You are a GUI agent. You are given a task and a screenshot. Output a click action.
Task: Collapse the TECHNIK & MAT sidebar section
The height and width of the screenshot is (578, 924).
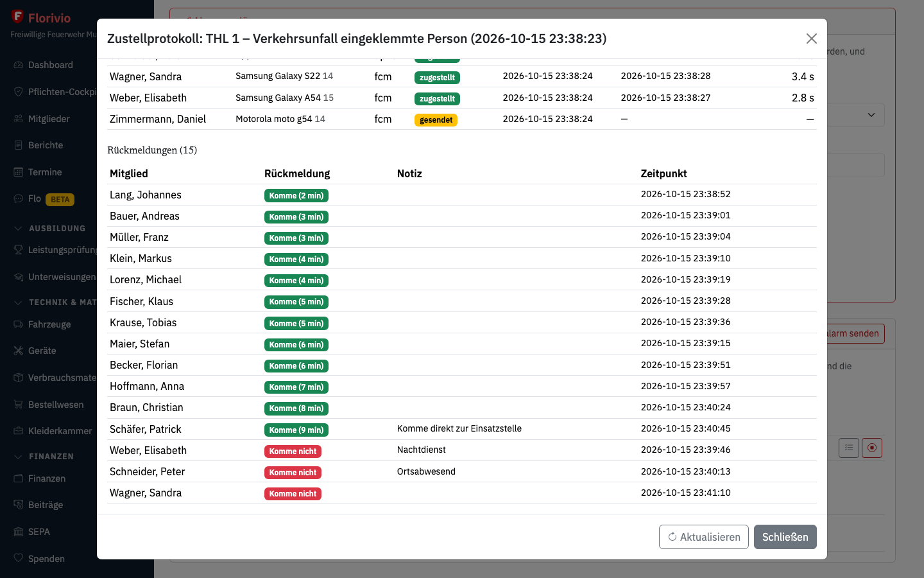(55, 302)
